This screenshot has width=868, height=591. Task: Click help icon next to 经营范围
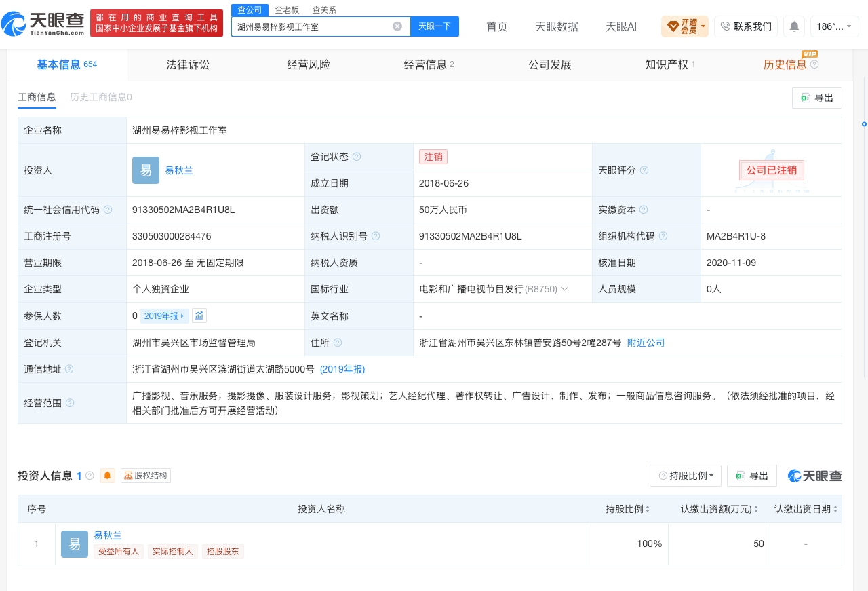pyautogui.click(x=69, y=403)
